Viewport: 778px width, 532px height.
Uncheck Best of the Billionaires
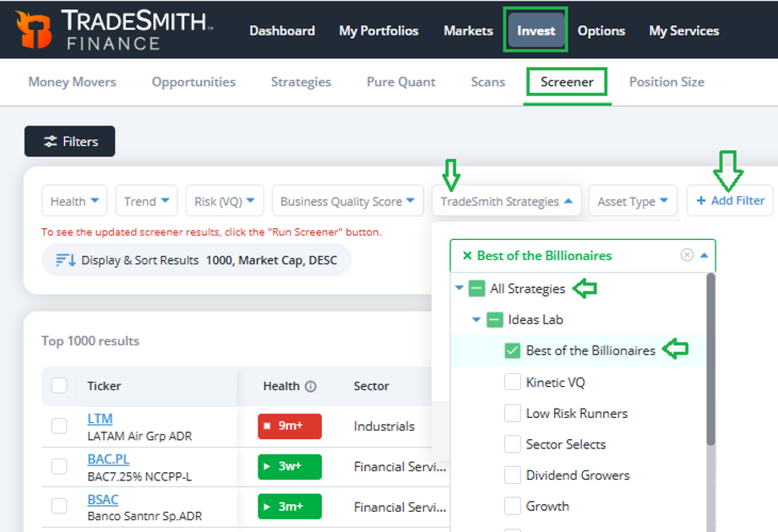click(513, 350)
